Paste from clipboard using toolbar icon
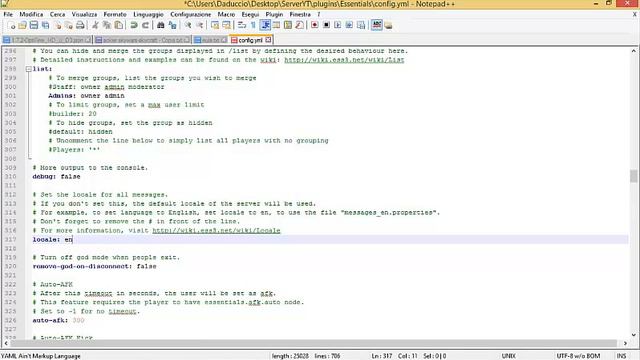The width and height of the screenshot is (640, 360). click(118, 25)
